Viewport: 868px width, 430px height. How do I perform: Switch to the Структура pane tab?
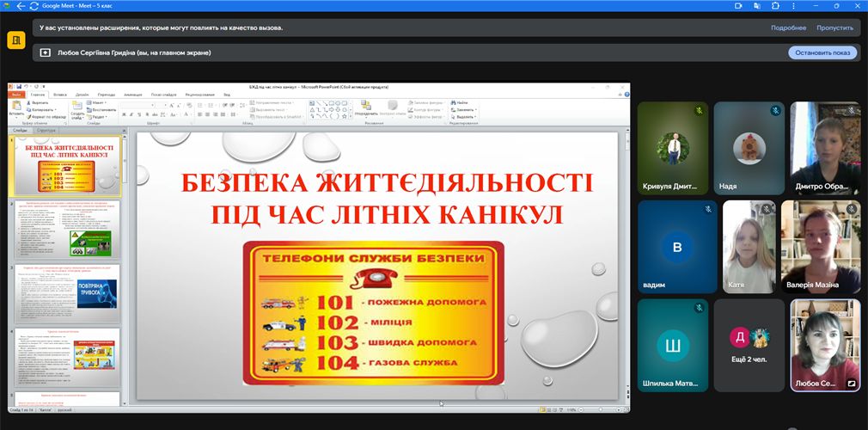(46, 131)
